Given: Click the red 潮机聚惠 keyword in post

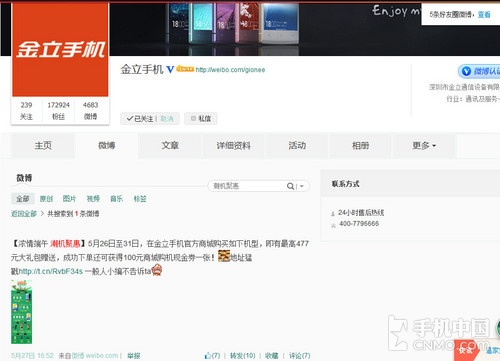Looking at the screenshot, I should tap(65, 244).
